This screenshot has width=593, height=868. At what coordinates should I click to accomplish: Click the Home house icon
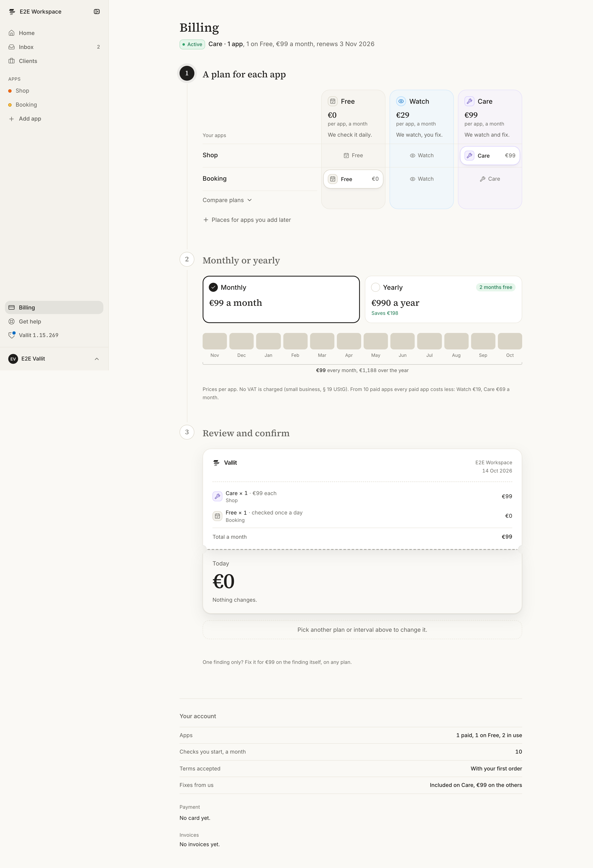coord(12,33)
